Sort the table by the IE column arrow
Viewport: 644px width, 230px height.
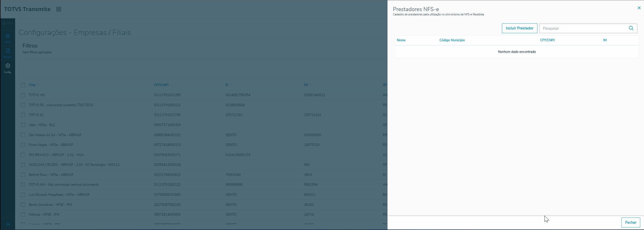231,85
